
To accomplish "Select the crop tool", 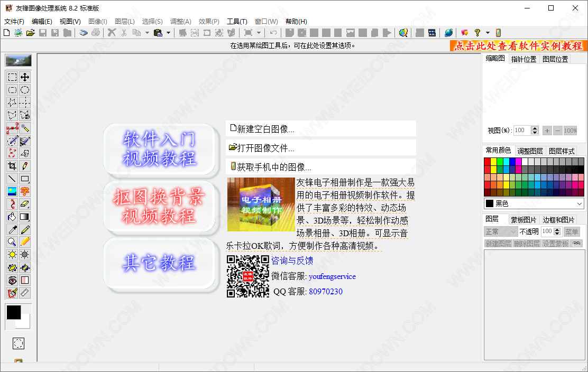I will 12,166.
